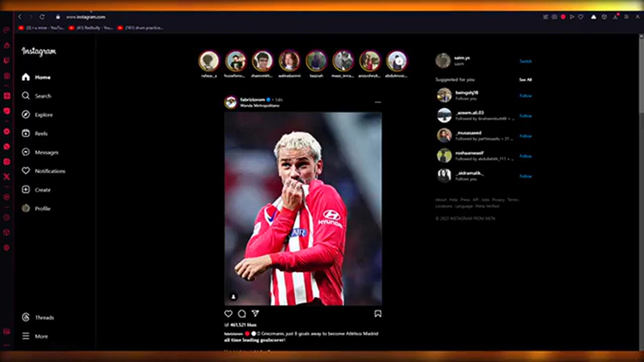The width and height of the screenshot is (644, 362).
Task: Open beingshj18 profile picture
Action: coord(444,95)
